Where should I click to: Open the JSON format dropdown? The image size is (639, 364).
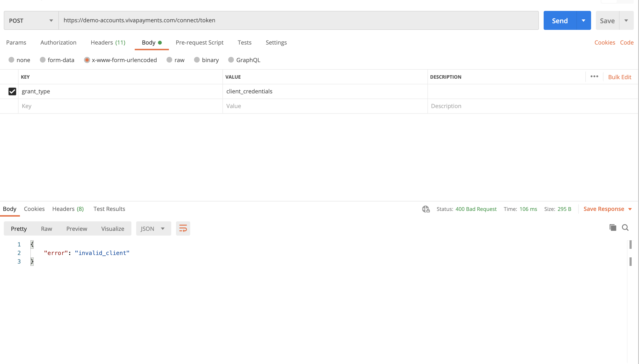153,228
